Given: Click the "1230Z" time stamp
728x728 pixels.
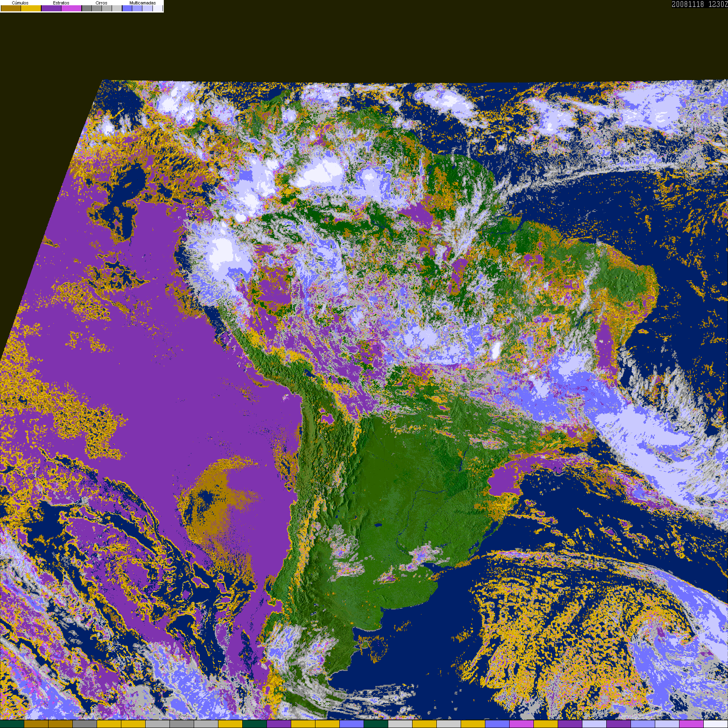Looking at the screenshot, I should pyautogui.click(x=718, y=4).
